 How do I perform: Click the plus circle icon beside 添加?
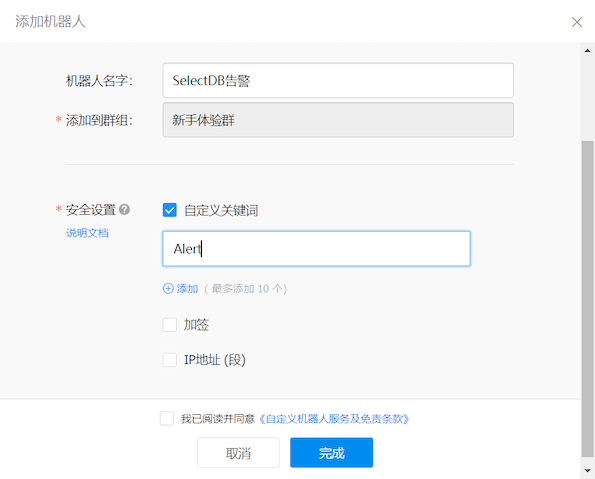point(168,288)
